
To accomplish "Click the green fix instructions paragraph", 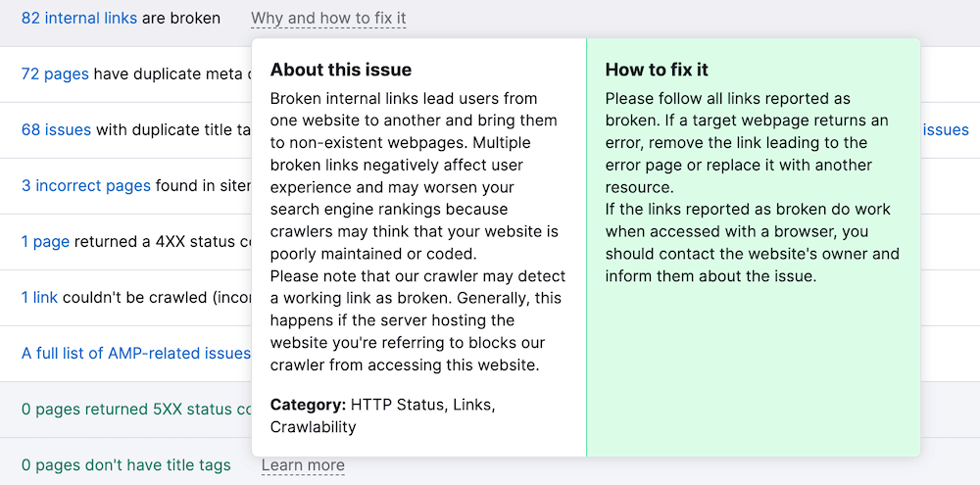I will pyautogui.click(x=752, y=187).
